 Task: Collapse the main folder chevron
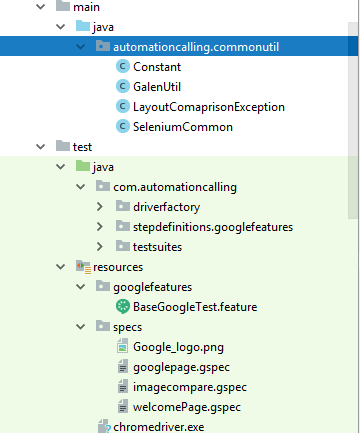(41, 7)
